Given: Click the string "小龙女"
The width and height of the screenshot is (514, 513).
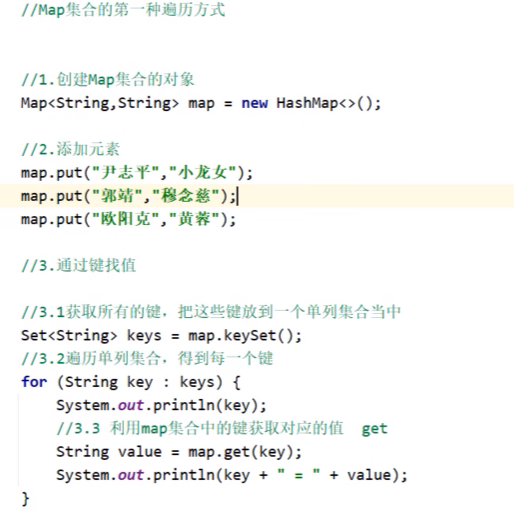Looking at the screenshot, I should click(203, 173).
